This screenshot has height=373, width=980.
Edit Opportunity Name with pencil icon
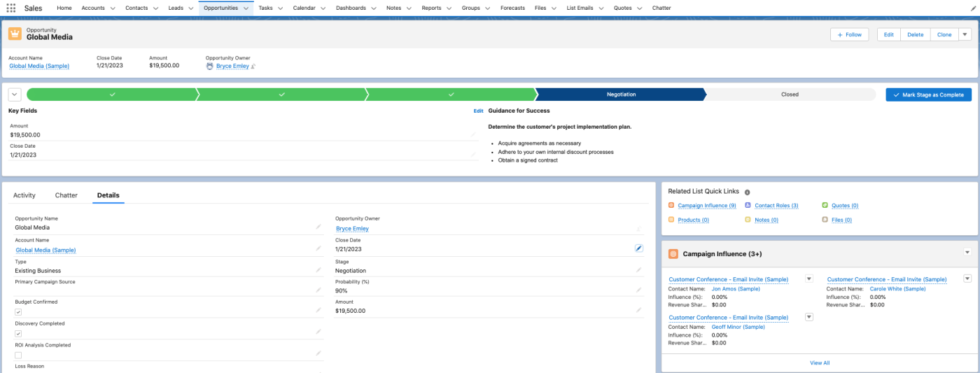click(318, 227)
